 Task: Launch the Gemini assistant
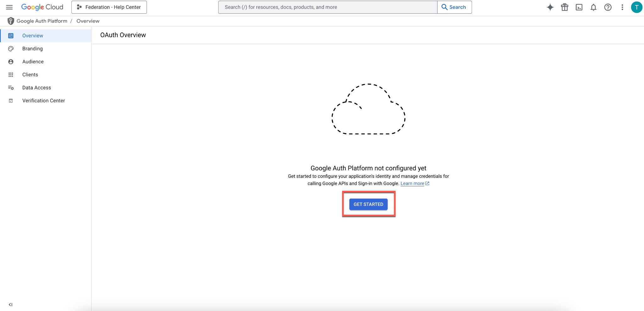click(x=550, y=7)
